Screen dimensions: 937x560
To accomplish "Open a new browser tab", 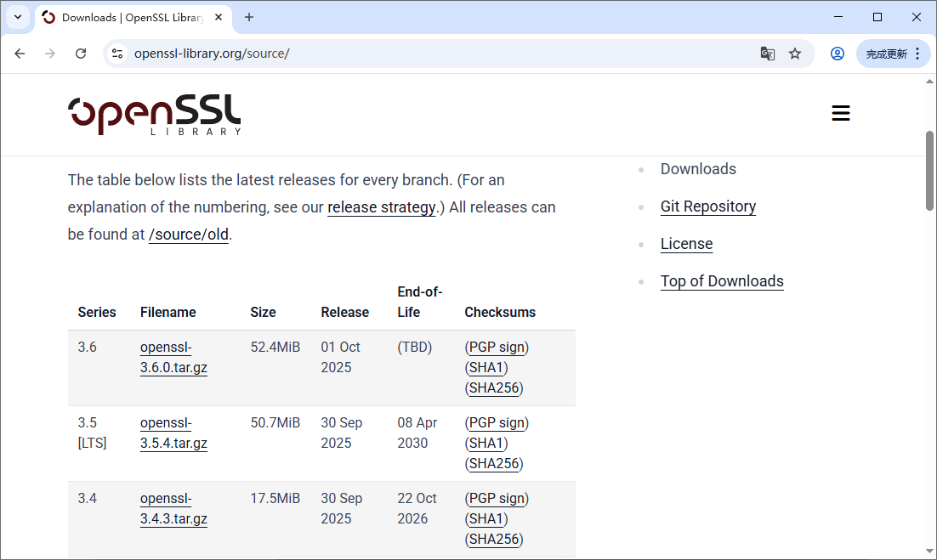I will [x=249, y=17].
